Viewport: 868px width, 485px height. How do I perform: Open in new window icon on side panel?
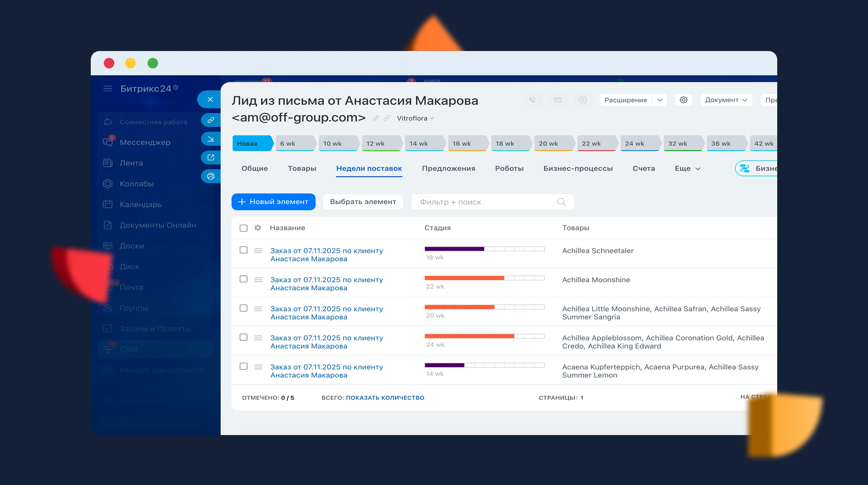211,157
